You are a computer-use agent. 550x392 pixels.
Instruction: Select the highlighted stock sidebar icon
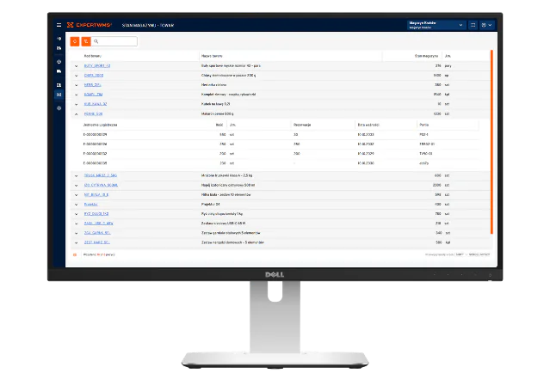point(59,95)
